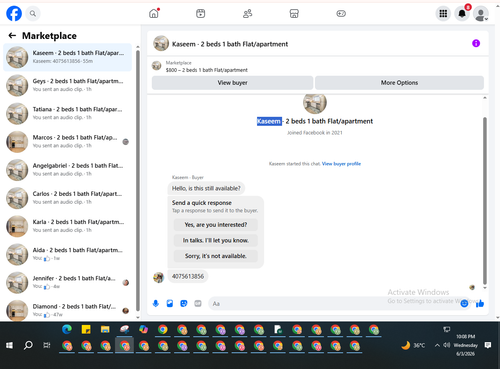Open the taskbar clock showing 10:08 PM

[x=466, y=345]
